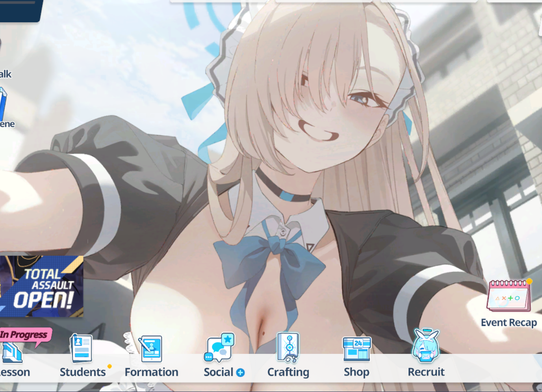Screen dimensions: 542x392
Task: Click the Students label
Action: 82,372
